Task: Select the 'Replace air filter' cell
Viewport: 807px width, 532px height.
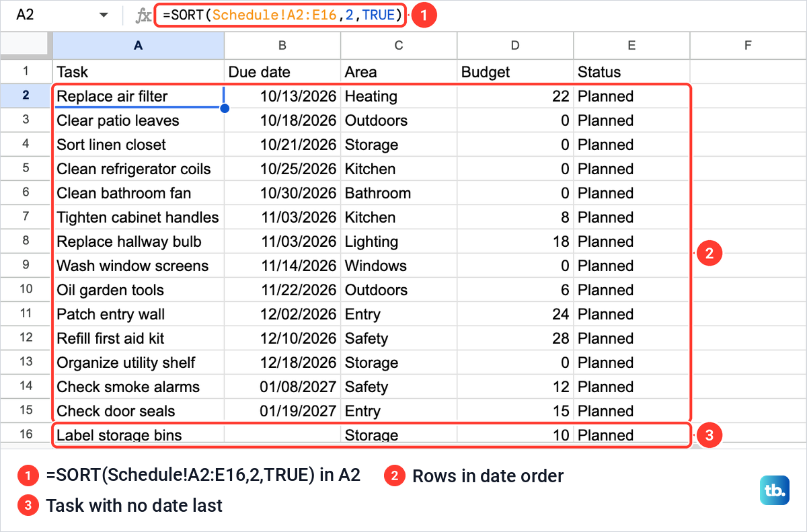Action: [139, 96]
